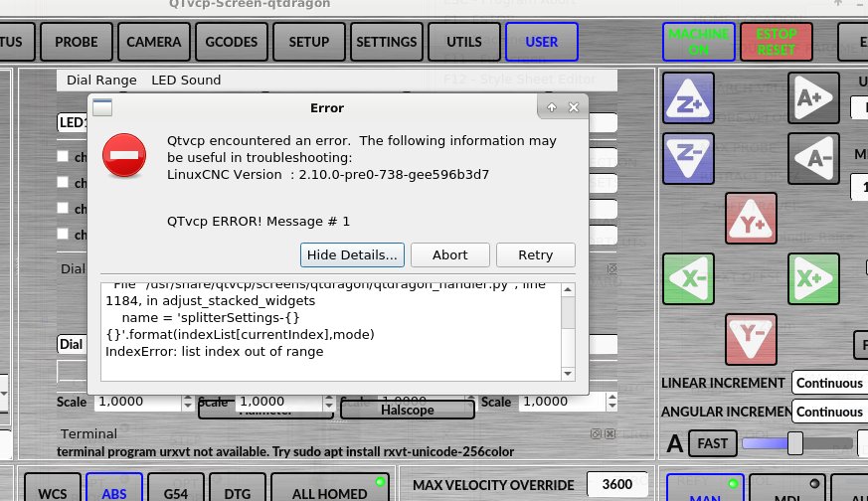Open ANGULAR INCREMENT Continuous dropdown
Screen dimensions: 868x501
coord(830,412)
